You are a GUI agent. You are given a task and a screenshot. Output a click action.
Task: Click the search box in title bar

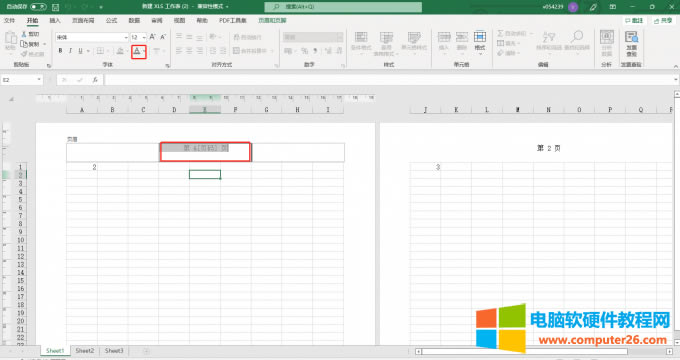pos(343,7)
